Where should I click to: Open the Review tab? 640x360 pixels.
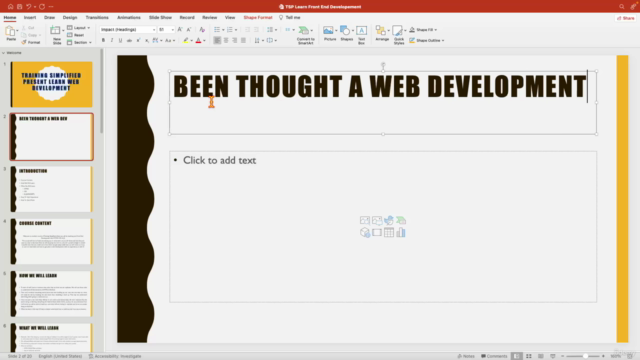click(x=210, y=18)
